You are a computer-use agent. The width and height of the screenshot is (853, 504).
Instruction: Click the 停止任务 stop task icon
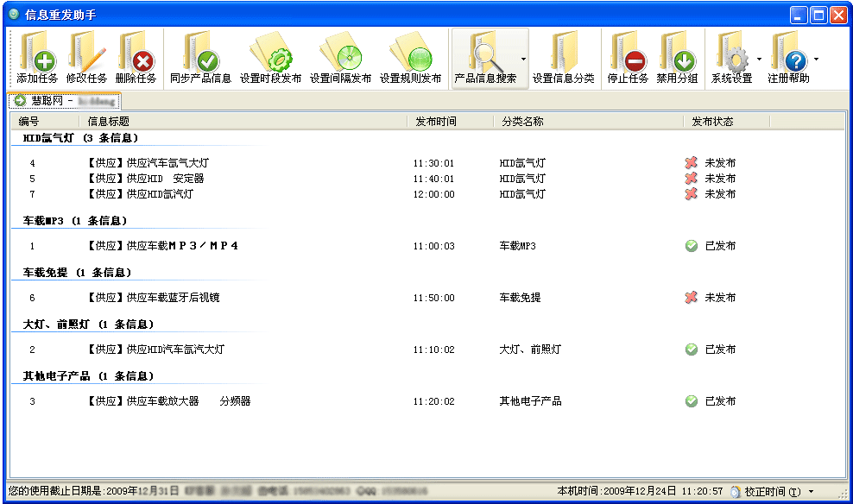tap(628, 58)
